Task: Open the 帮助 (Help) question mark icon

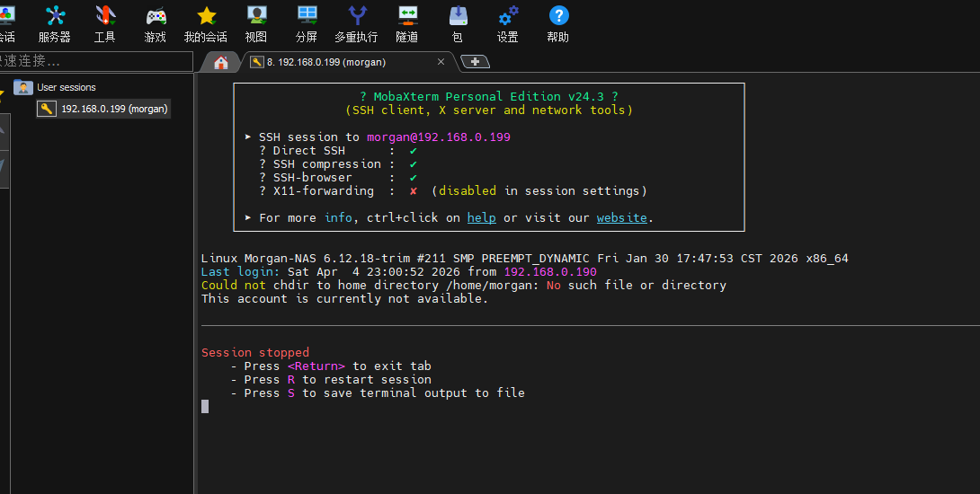Action: 558,15
